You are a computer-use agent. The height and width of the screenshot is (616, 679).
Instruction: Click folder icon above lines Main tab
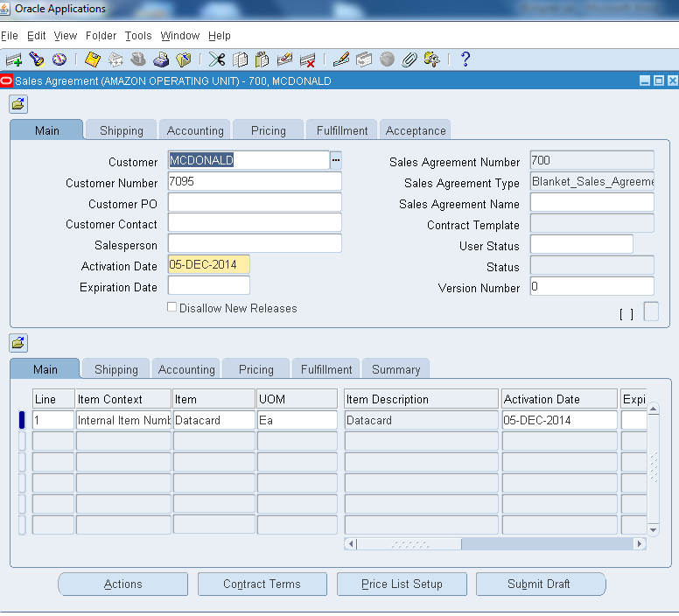18,343
